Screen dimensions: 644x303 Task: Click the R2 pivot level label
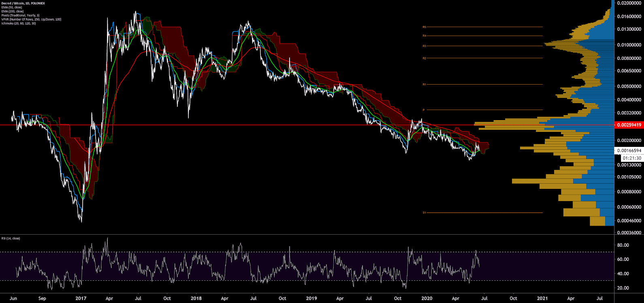click(x=424, y=58)
